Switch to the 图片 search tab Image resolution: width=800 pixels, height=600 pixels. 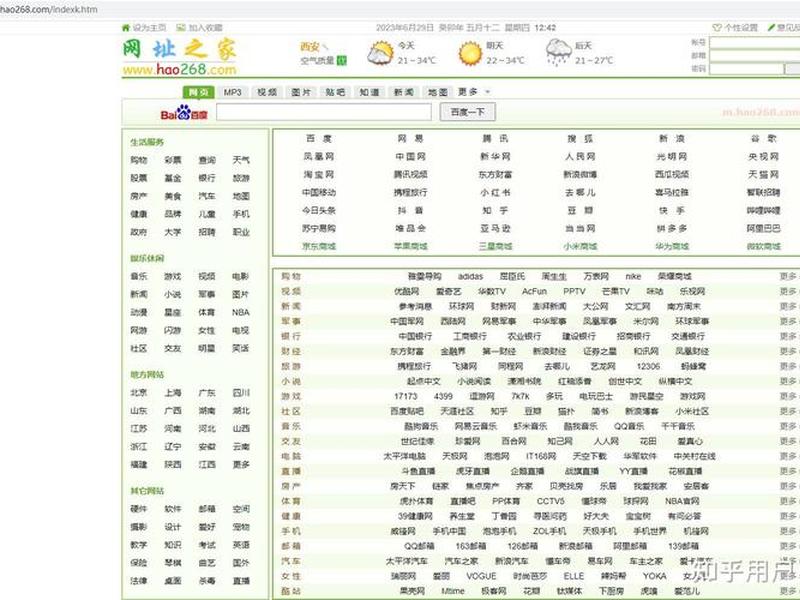301,92
